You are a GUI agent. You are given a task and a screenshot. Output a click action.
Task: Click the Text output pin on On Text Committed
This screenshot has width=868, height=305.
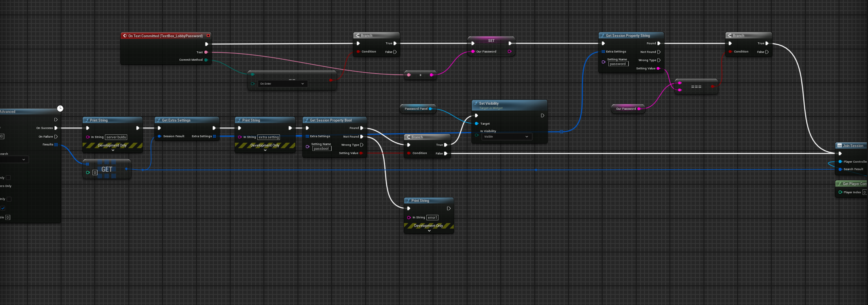click(206, 52)
